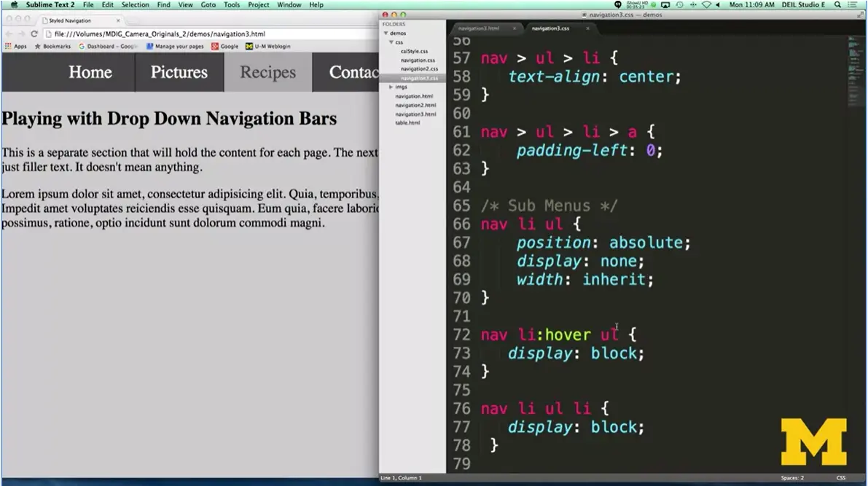Click the Google+ bookmark icon
This screenshot has width=868, height=486.
(x=216, y=46)
